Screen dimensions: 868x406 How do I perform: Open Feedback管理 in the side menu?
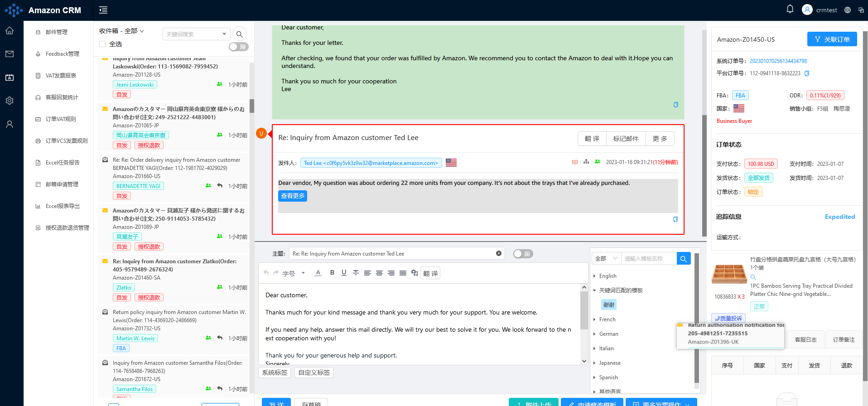[63, 54]
